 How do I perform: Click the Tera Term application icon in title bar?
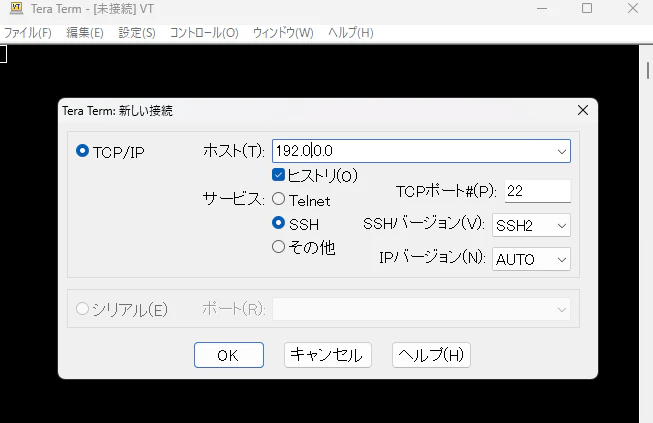[x=16, y=8]
